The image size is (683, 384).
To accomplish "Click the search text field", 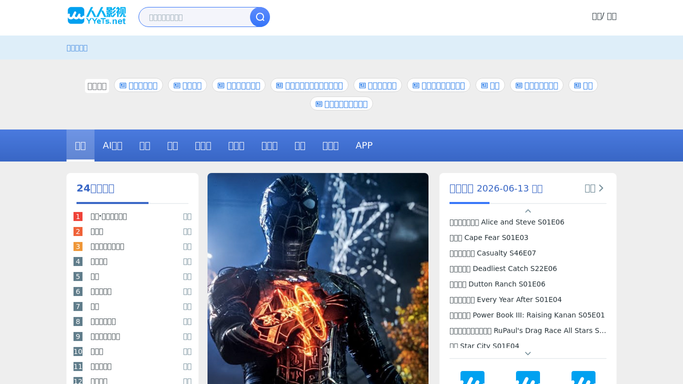I will (195, 17).
